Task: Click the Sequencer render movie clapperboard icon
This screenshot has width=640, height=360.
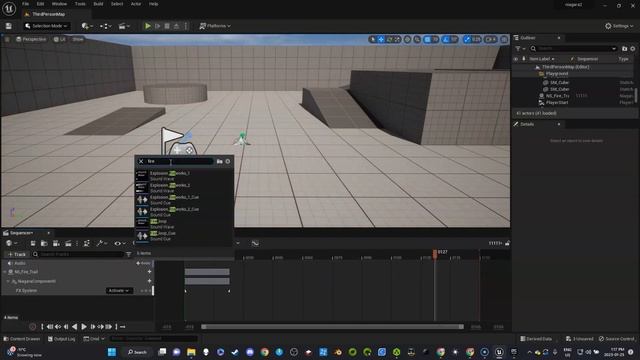Action: [68, 244]
